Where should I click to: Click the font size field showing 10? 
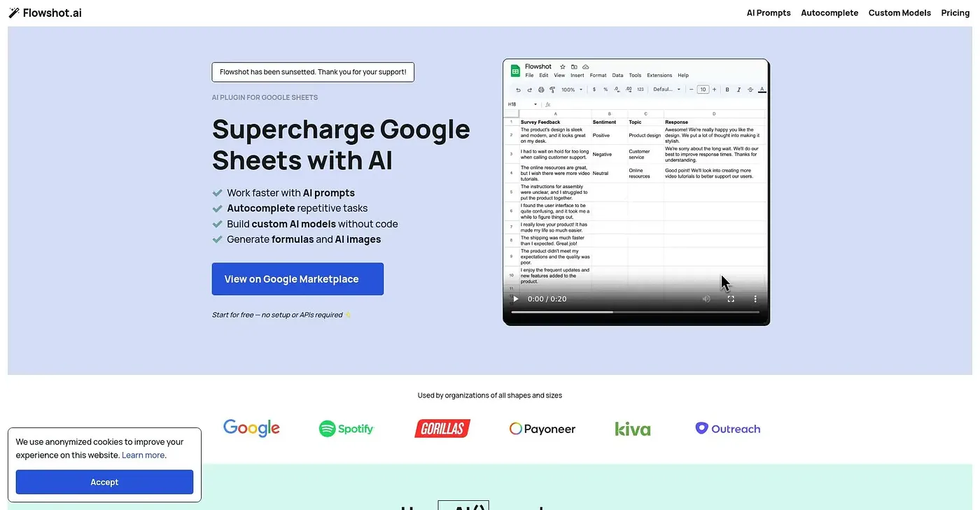703,90
